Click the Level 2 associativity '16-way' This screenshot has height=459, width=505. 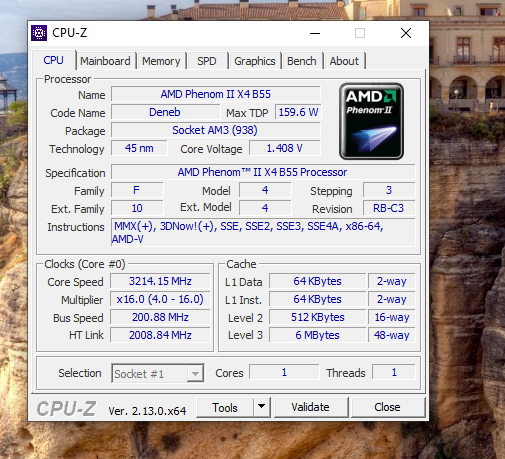click(x=392, y=317)
